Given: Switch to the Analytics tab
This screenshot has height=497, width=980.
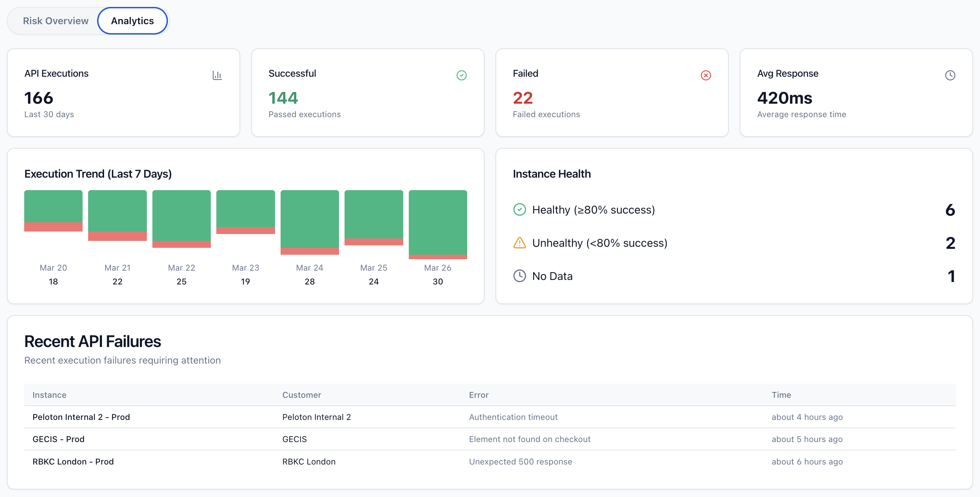Looking at the screenshot, I should click(132, 20).
